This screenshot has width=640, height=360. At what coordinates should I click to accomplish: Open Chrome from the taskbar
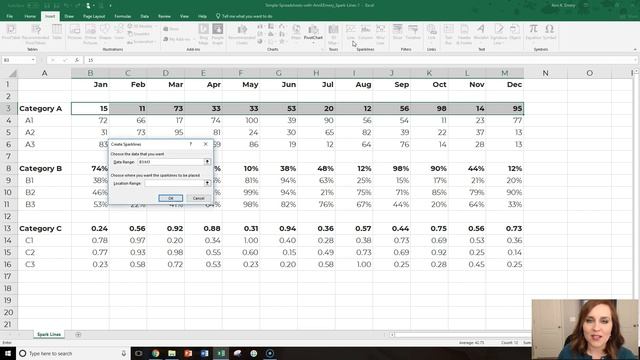click(x=156, y=353)
